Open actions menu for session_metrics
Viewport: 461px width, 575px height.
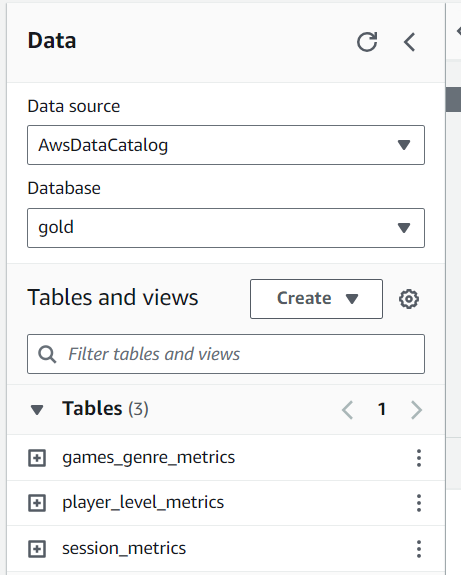[419, 549]
